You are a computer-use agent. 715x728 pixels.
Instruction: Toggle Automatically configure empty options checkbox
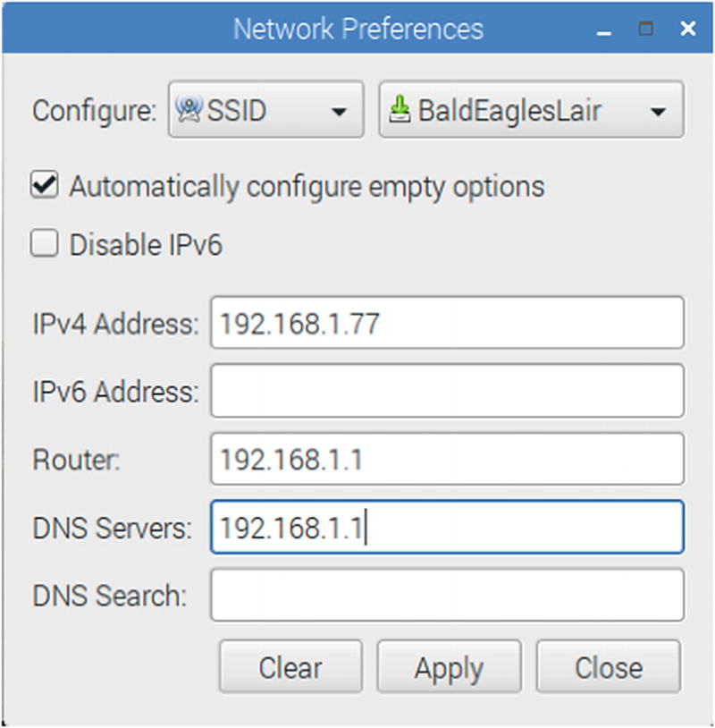[43, 186]
